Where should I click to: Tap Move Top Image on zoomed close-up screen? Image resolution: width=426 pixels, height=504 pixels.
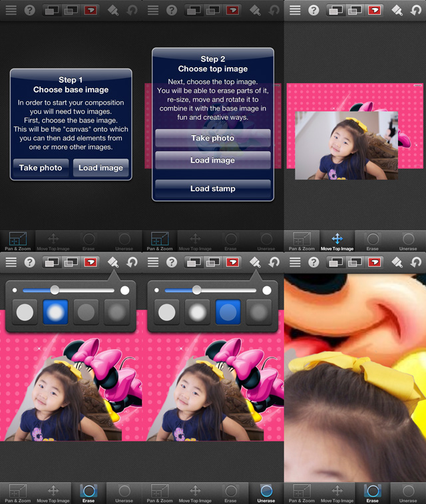(x=337, y=493)
